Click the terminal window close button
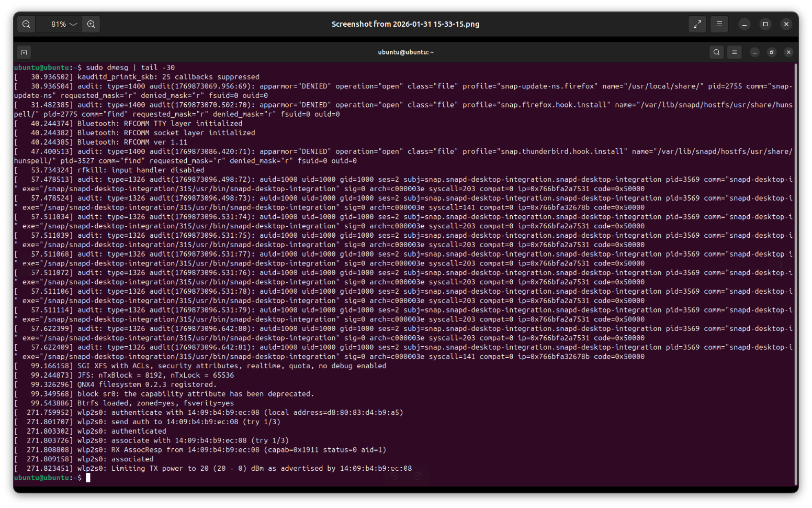 click(788, 52)
